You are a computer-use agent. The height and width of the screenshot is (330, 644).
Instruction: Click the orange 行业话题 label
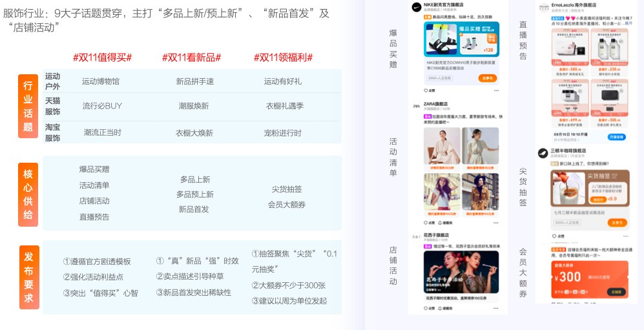pyautogui.click(x=28, y=106)
